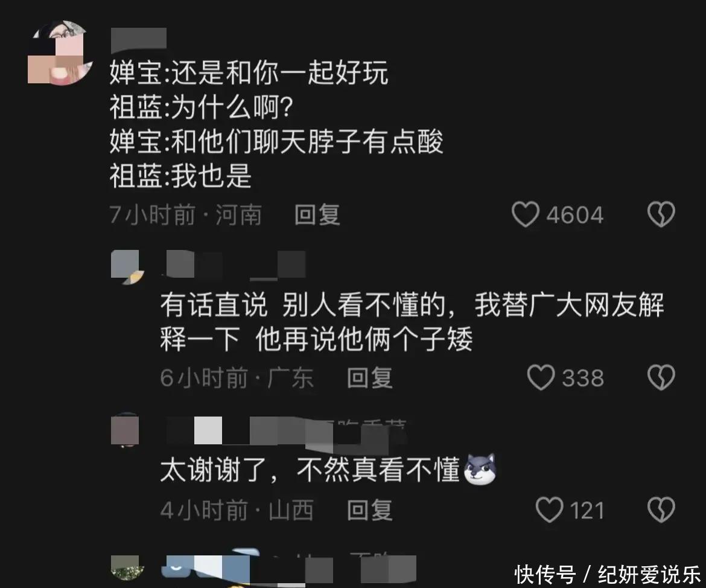Open the top commenter's avatar

(60, 53)
